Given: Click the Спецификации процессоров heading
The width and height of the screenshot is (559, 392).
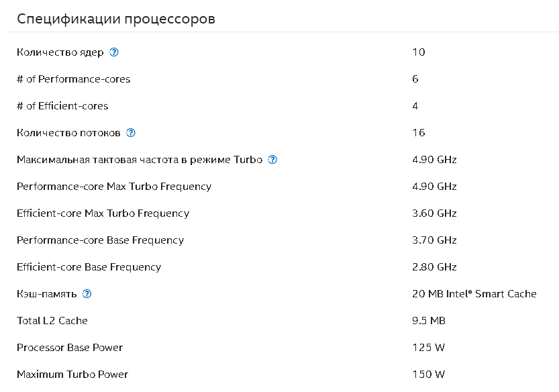Looking at the screenshot, I should (116, 19).
